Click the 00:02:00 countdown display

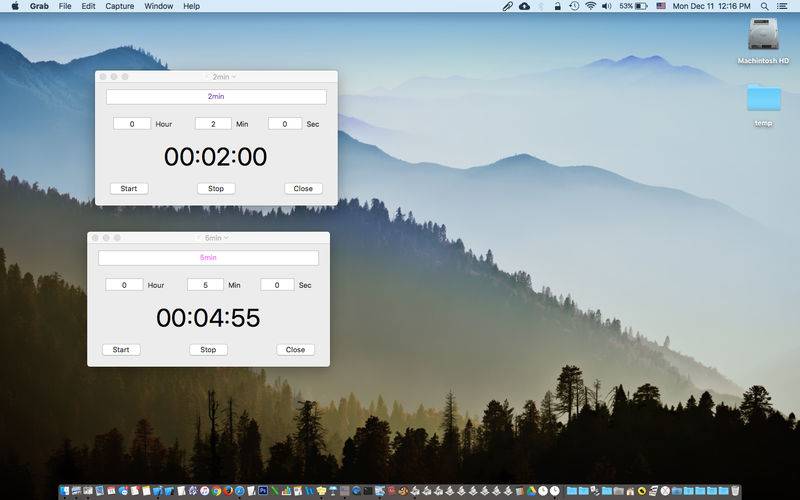click(x=216, y=157)
